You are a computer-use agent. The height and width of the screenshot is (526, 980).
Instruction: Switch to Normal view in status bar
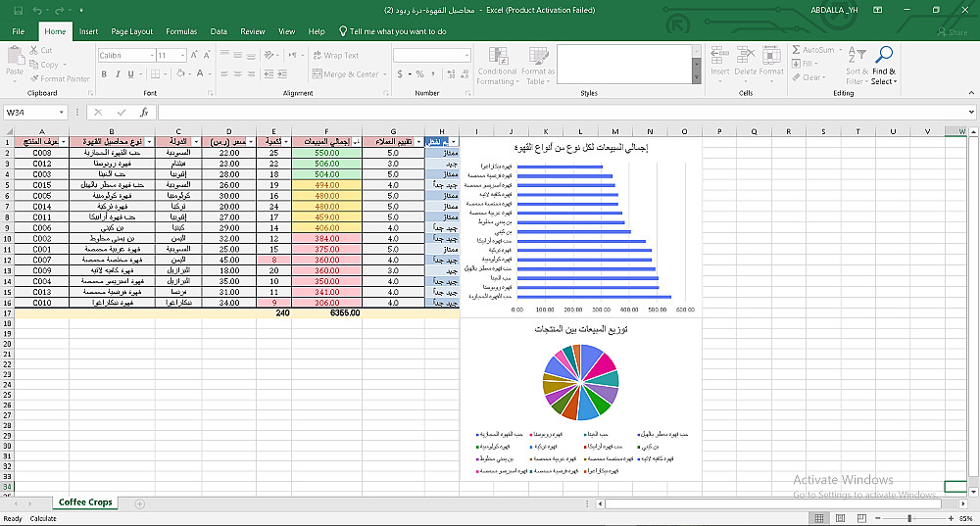(x=818, y=518)
